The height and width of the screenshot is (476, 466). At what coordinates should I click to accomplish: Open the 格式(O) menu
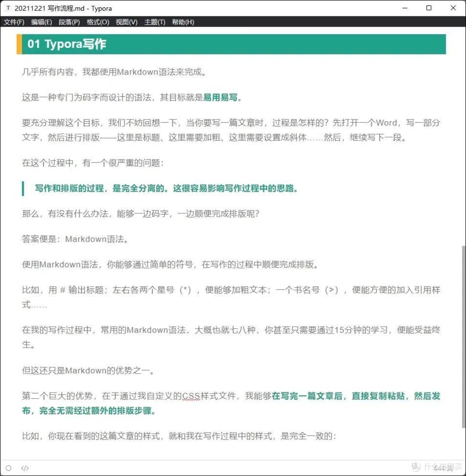(98, 22)
